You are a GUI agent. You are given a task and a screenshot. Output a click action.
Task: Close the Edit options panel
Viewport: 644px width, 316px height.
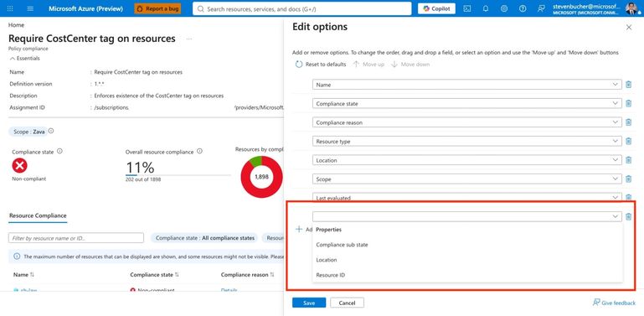tap(629, 27)
